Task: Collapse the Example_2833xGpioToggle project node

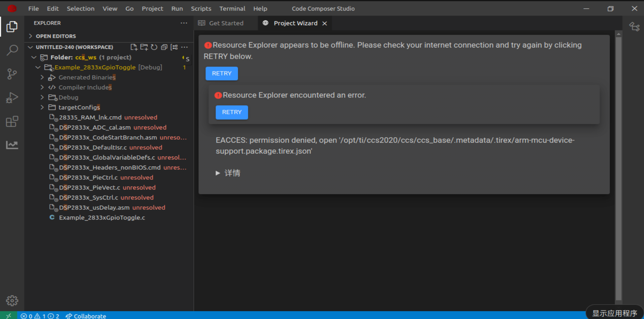Action: 38,67
